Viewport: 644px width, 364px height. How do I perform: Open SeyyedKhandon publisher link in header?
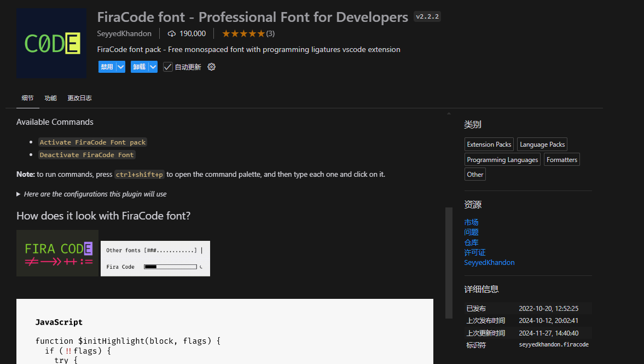coord(124,34)
